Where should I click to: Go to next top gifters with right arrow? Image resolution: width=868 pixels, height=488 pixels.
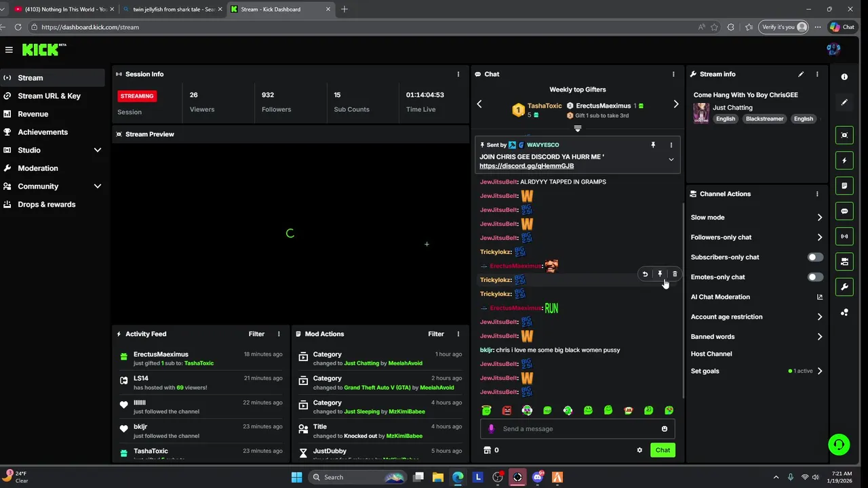tap(676, 104)
